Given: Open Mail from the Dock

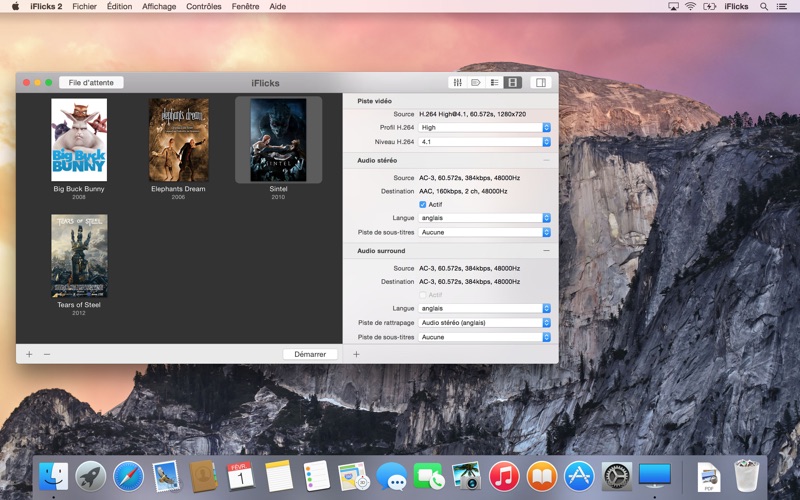Looking at the screenshot, I should (x=165, y=477).
